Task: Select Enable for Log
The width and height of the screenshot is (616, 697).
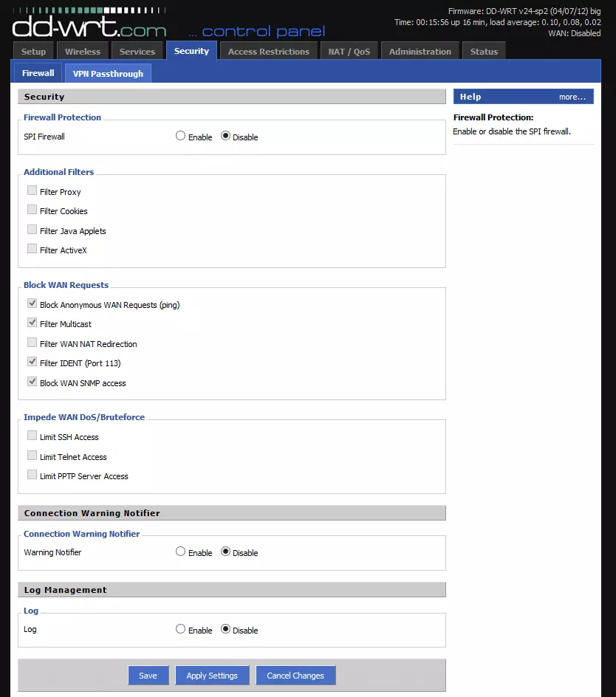Action: [x=181, y=629]
